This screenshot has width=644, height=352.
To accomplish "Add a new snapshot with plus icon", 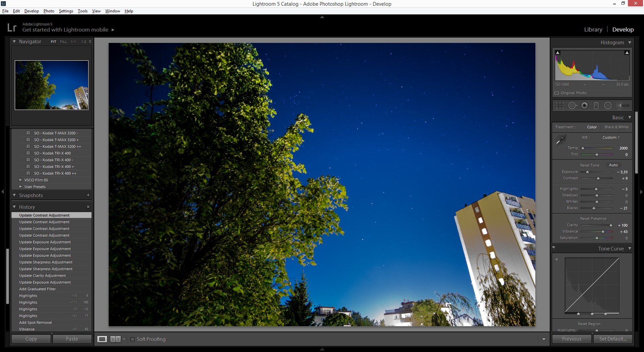I will pos(88,195).
